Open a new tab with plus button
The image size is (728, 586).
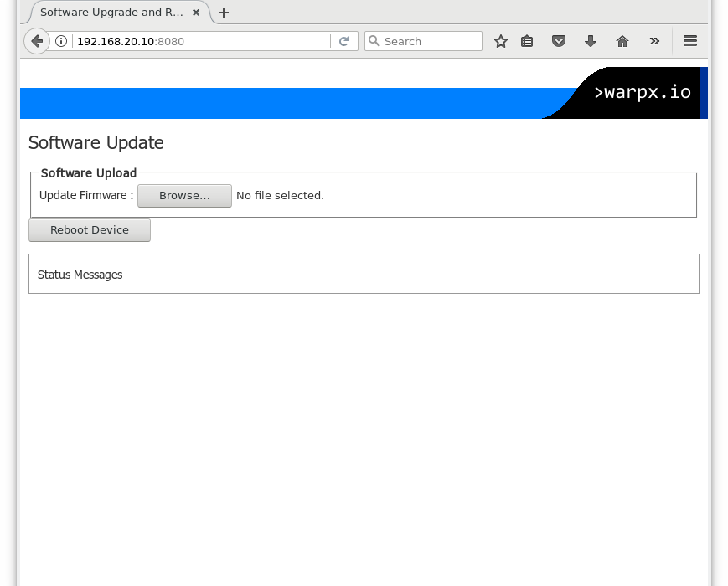(x=224, y=13)
